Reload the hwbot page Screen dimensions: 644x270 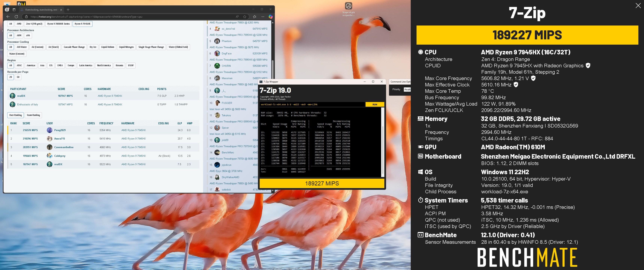16,16
